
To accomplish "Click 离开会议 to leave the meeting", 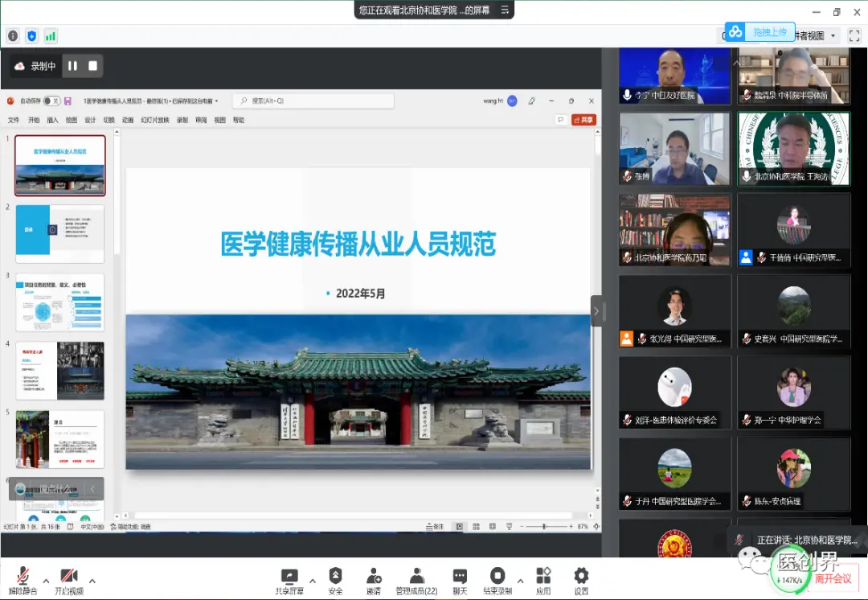I will pos(833,579).
